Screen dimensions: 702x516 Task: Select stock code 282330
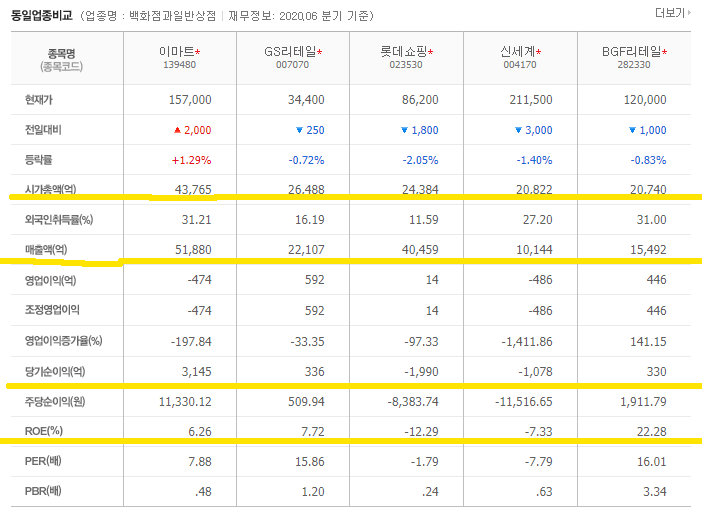pyautogui.click(x=634, y=64)
